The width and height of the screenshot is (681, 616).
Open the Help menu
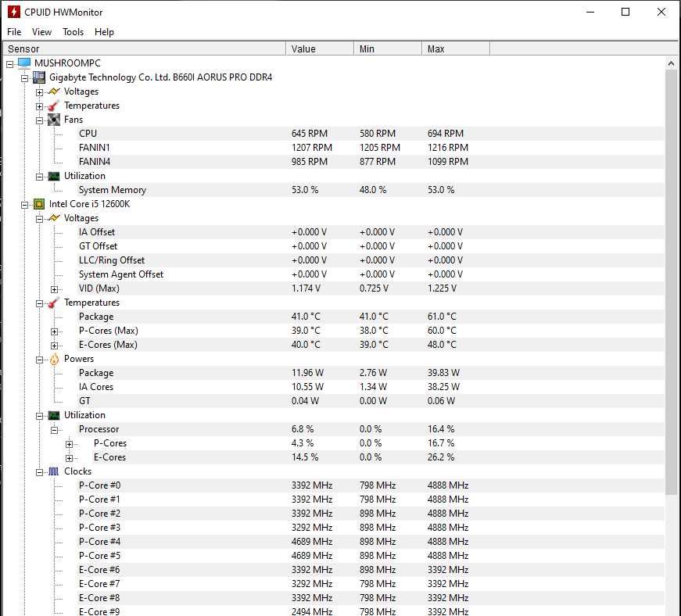click(104, 32)
